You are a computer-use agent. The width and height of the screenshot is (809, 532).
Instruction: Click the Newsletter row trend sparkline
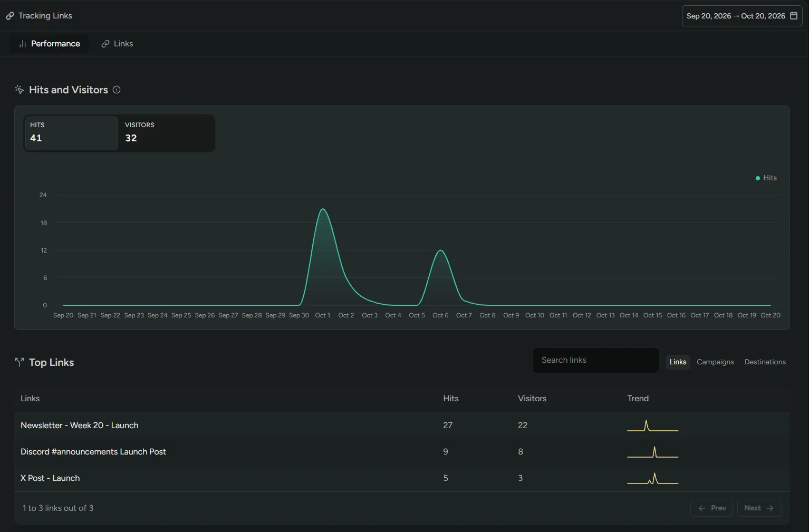point(652,425)
